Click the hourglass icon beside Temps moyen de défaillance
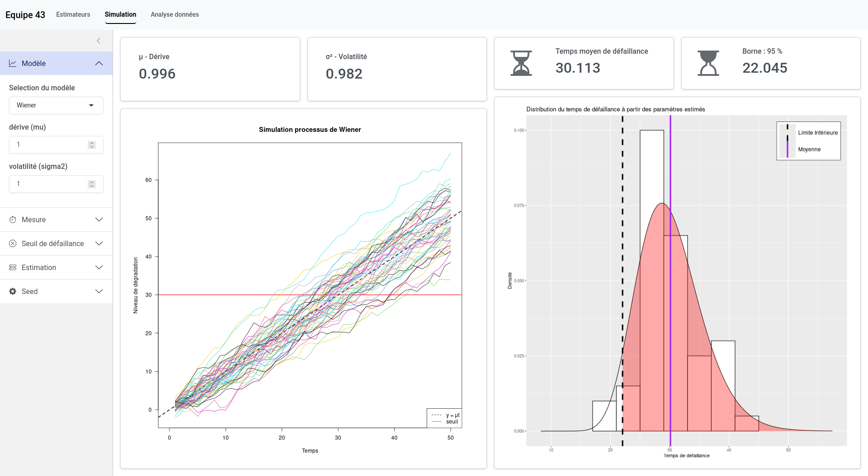 (x=521, y=63)
